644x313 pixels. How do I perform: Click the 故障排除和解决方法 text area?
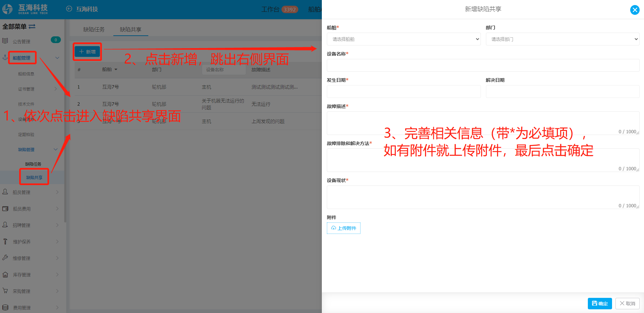tap(483, 160)
